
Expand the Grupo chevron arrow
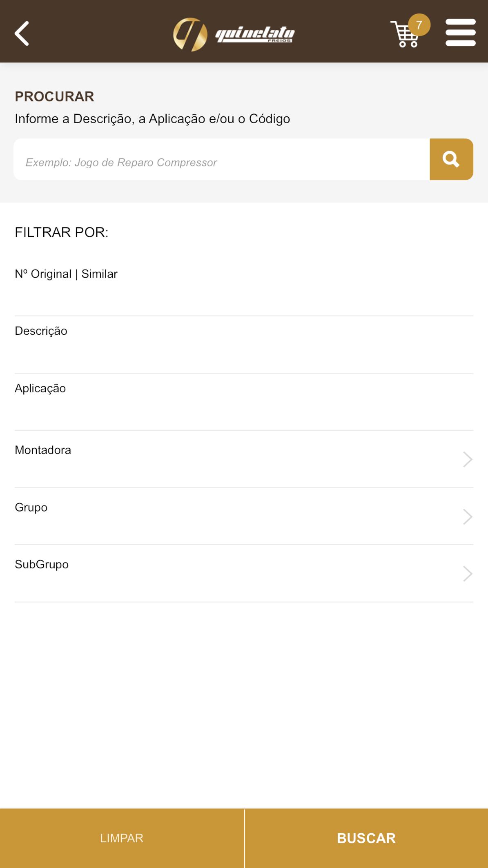(468, 516)
